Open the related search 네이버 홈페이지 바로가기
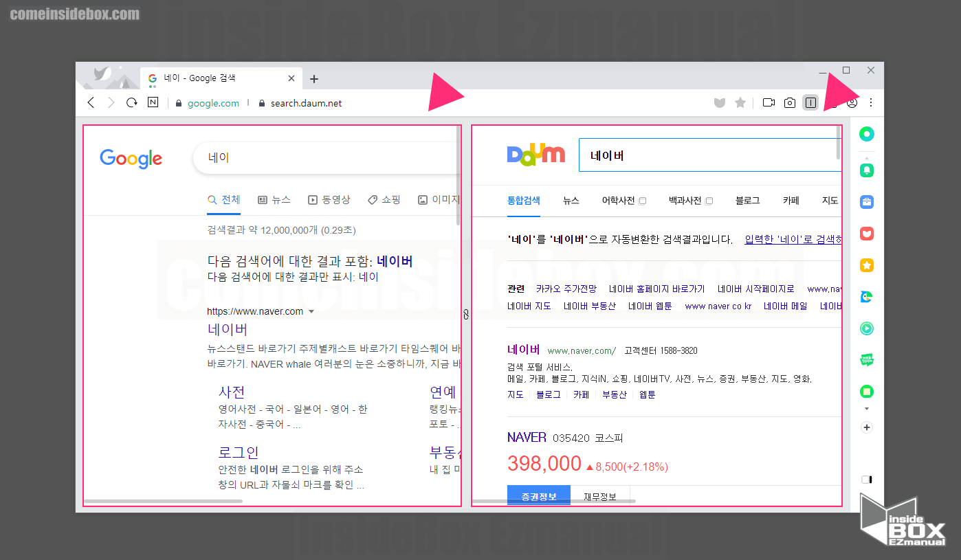The image size is (961, 560). click(657, 289)
